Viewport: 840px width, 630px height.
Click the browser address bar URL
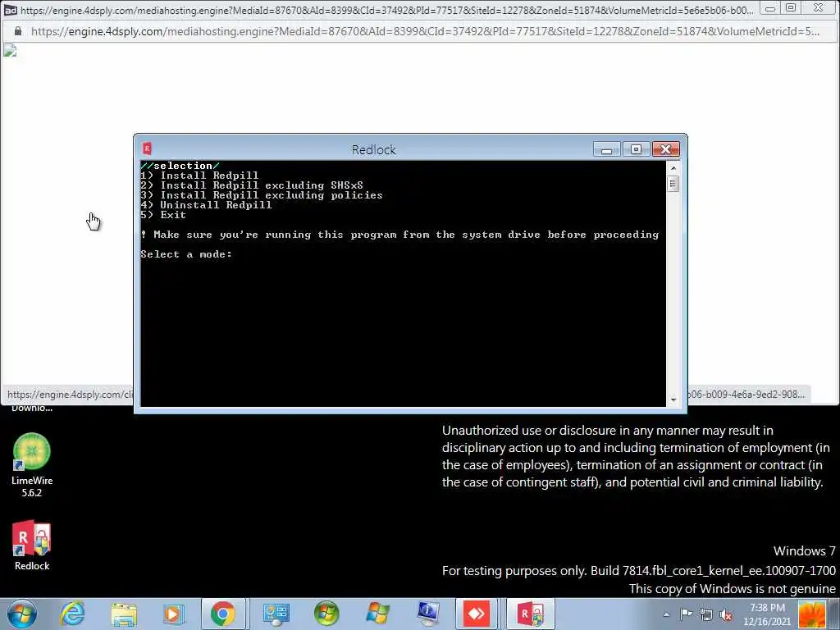(x=425, y=32)
